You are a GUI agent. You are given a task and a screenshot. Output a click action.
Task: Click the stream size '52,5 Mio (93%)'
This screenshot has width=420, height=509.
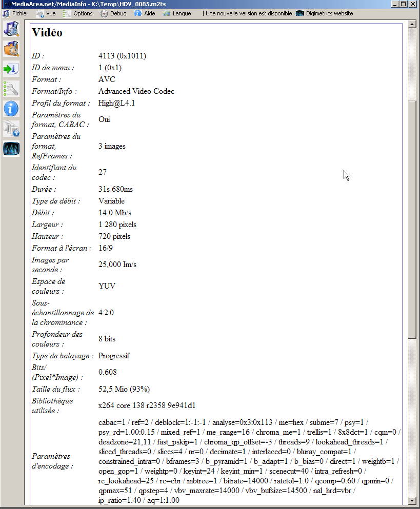pyautogui.click(x=124, y=389)
